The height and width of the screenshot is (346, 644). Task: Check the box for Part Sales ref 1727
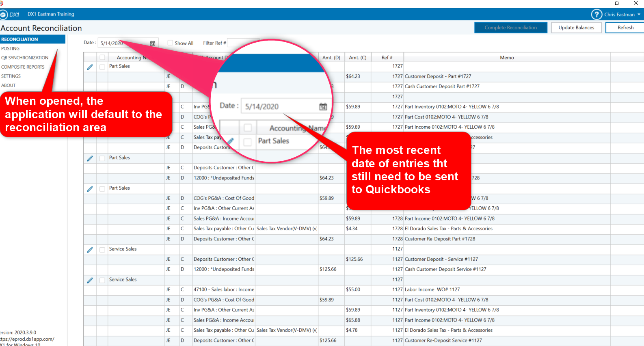tap(102, 67)
